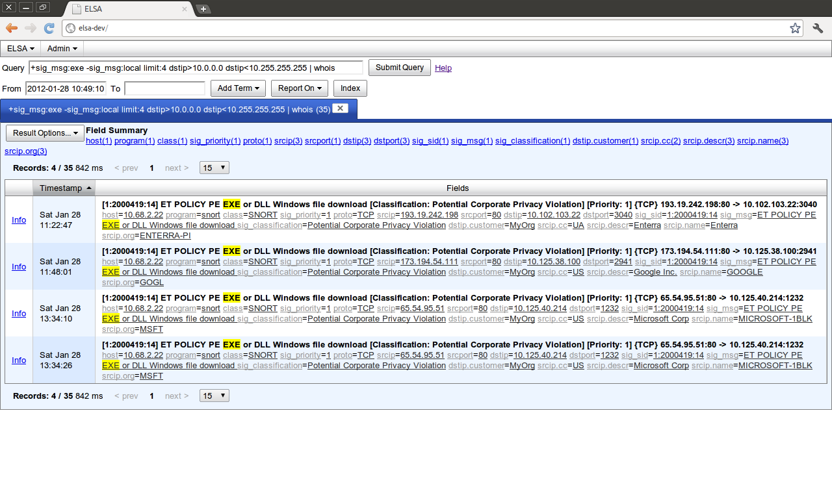
Task: Click the Index button
Action: [x=350, y=88]
